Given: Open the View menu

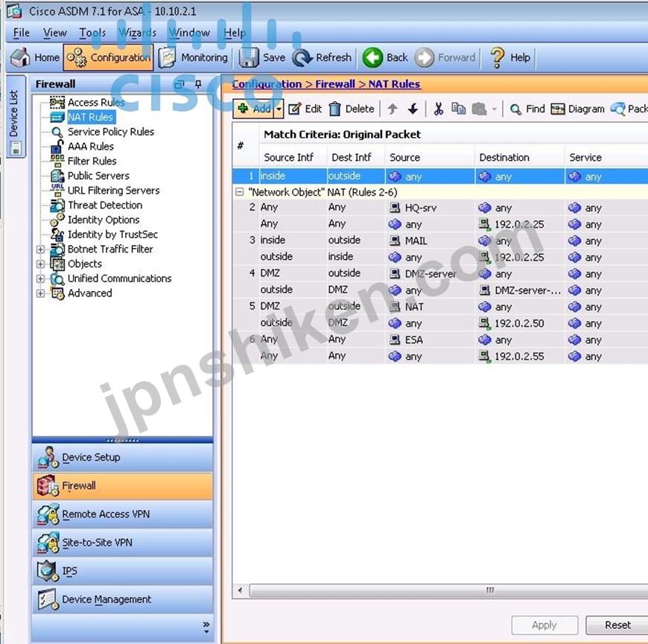Looking at the screenshot, I should pos(54,33).
